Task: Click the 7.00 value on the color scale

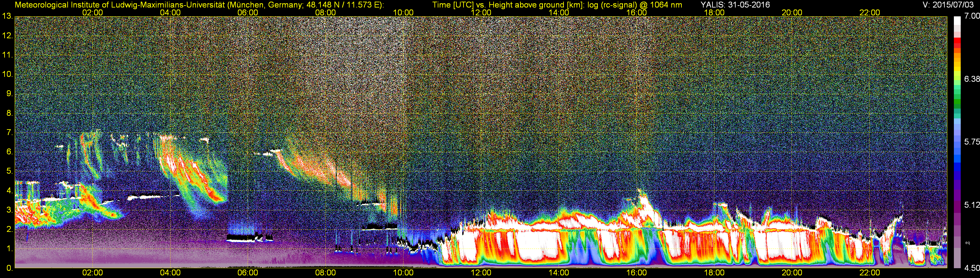Action: pos(972,16)
